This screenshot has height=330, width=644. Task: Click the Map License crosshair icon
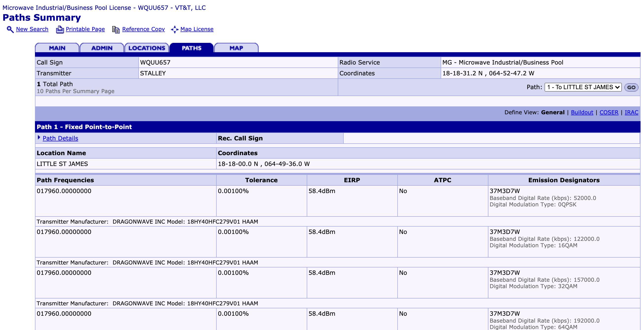pos(175,30)
